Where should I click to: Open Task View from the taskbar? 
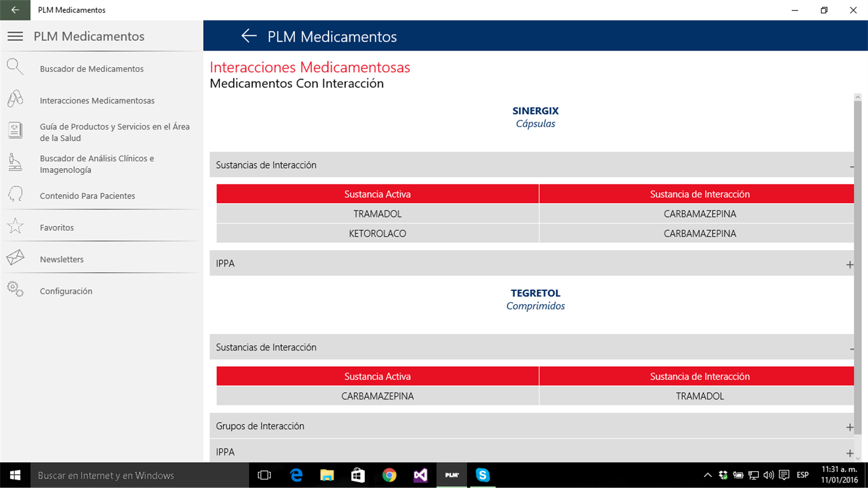264,475
